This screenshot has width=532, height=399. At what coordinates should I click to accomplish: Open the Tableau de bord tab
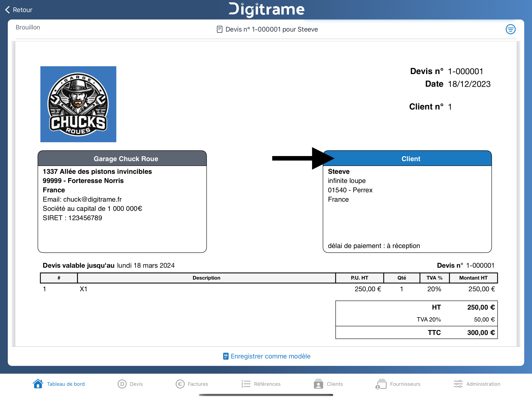point(59,384)
